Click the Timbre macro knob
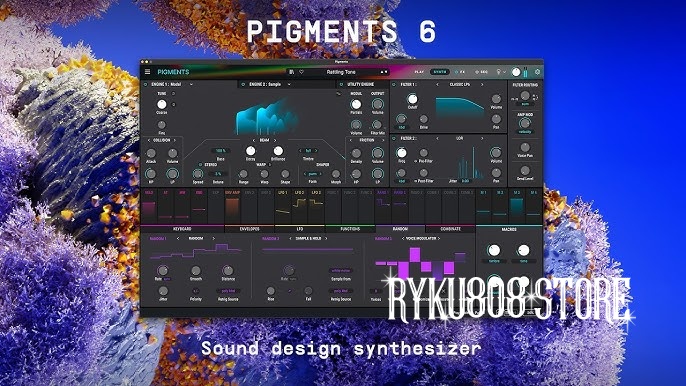The width and height of the screenshot is (686, 386). (x=494, y=250)
